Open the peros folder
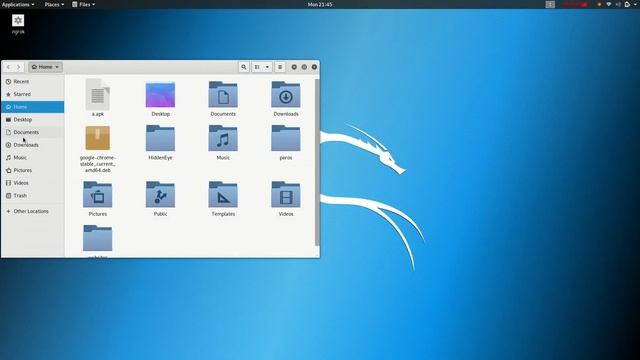Image resolution: width=640 pixels, height=360 pixels. pos(286,138)
